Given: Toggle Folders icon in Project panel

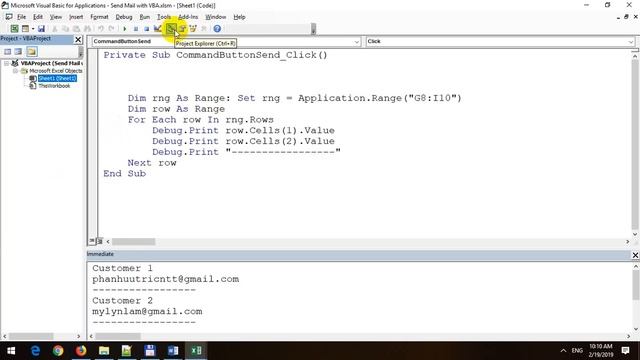Looking at the screenshot, I should [x=32, y=51].
